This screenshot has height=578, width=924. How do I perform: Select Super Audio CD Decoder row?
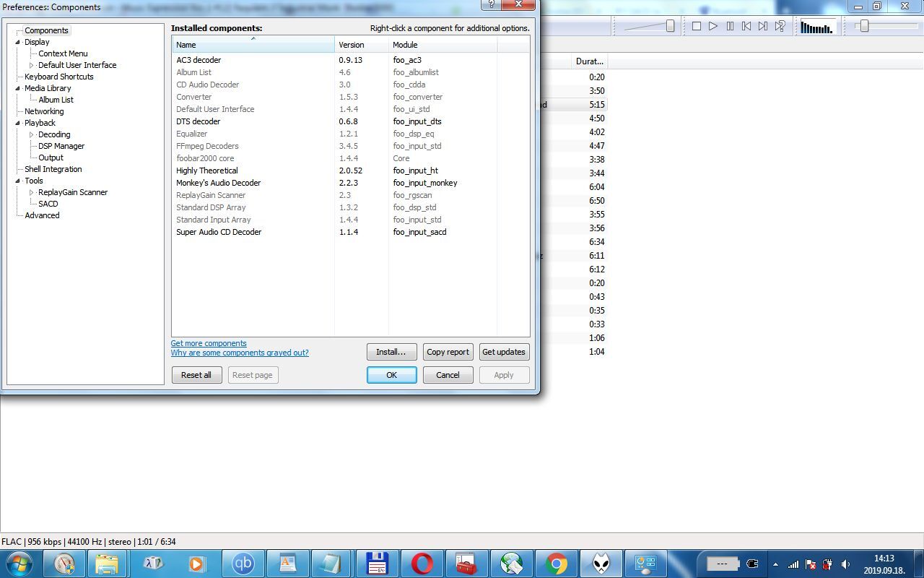350,232
